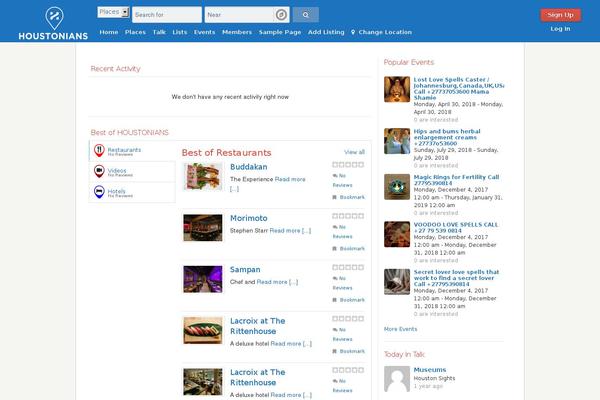
Task: Click the Sampan purple interior thumbnail
Action: tap(202, 279)
